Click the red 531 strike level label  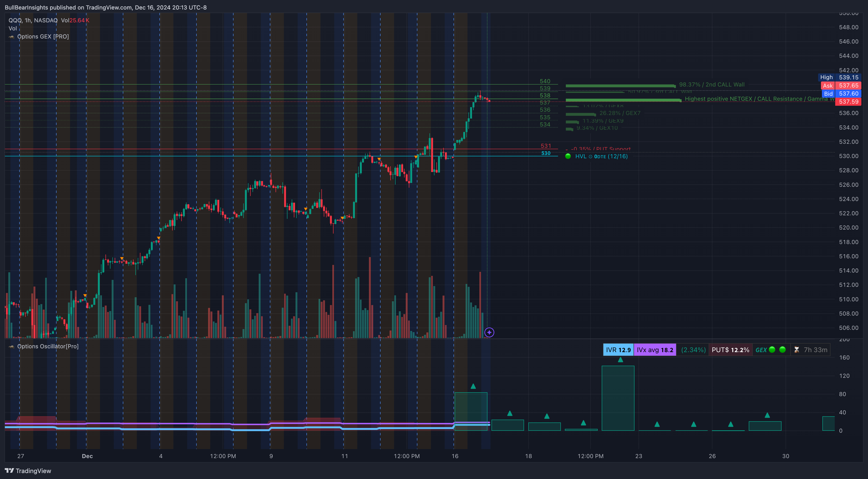[x=546, y=146]
